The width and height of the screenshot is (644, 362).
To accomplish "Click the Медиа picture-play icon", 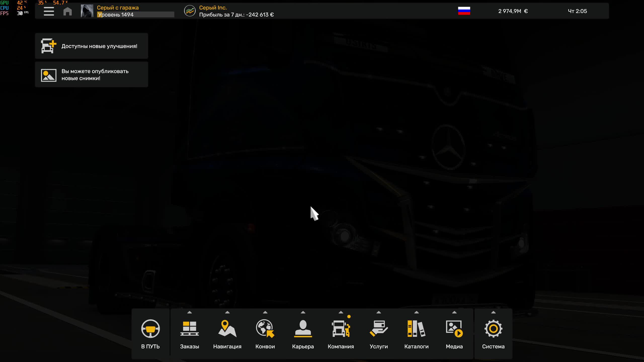I will tap(454, 328).
